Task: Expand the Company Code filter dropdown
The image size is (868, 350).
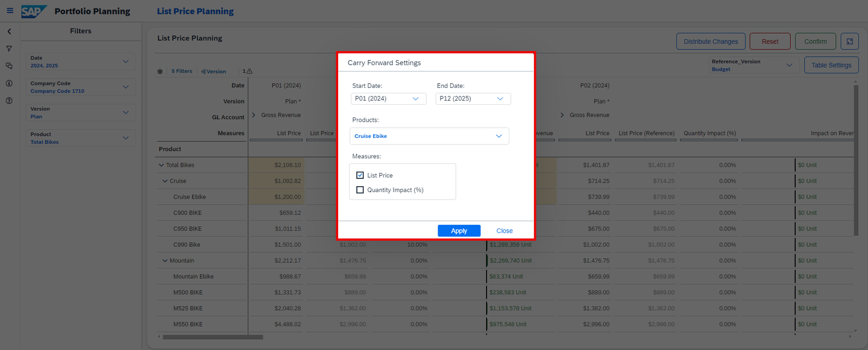Action: tap(82, 87)
